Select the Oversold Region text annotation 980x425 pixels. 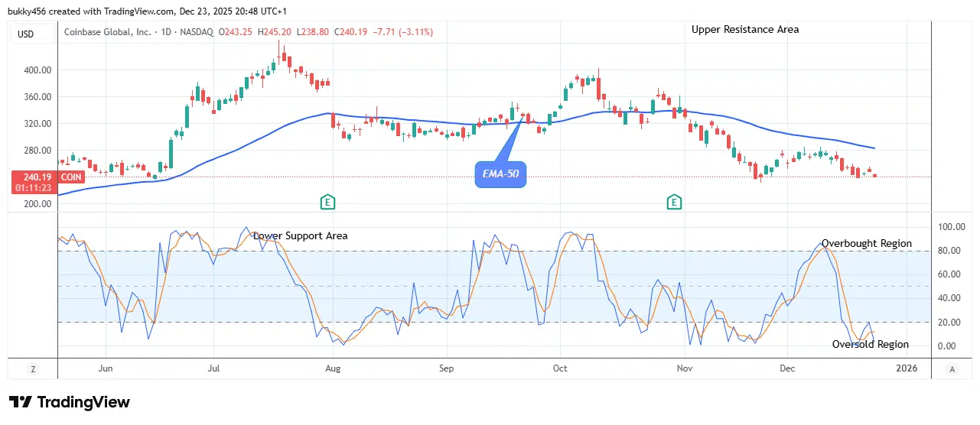871,344
